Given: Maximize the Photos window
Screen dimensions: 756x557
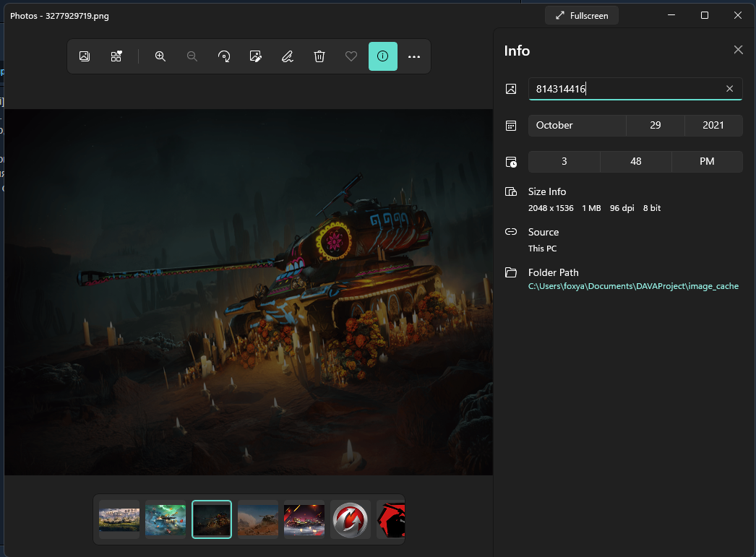Looking at the screenshot, I should click(x=705, y=15).
